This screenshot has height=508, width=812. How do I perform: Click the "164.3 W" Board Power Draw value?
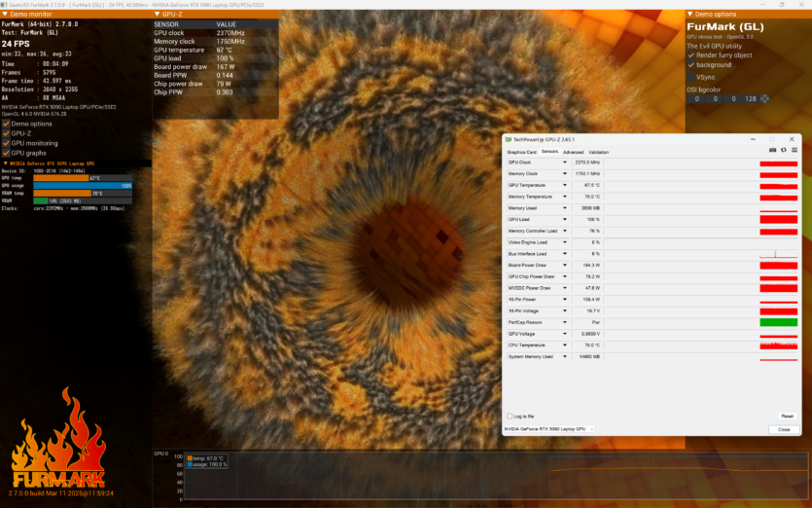[x=591, y=266]
